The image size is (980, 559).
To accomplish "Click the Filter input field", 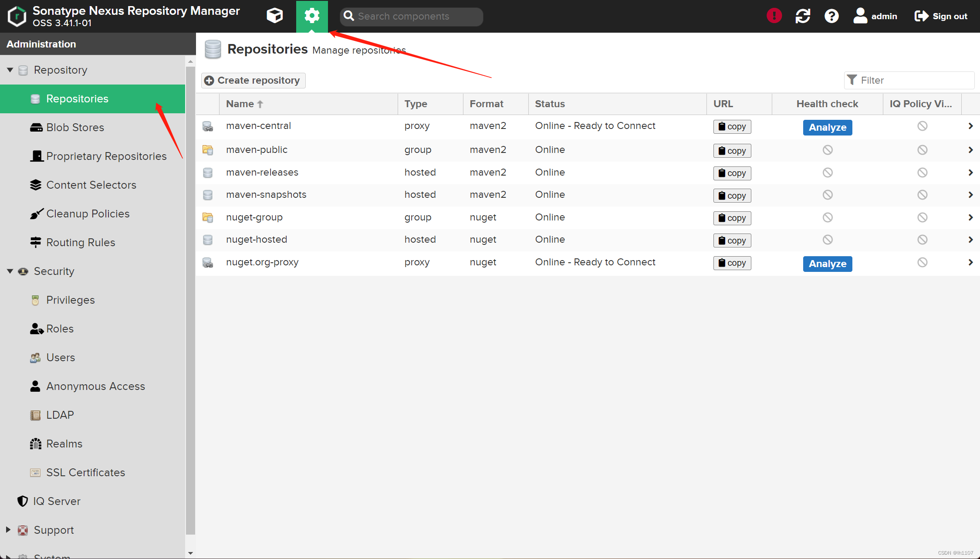I will (x=909, y=80).
